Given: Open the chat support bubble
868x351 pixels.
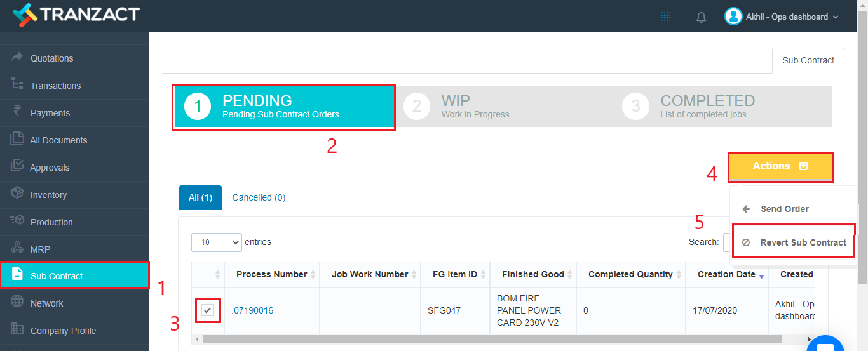Looking at the screenshot, I should pos(825,346).
